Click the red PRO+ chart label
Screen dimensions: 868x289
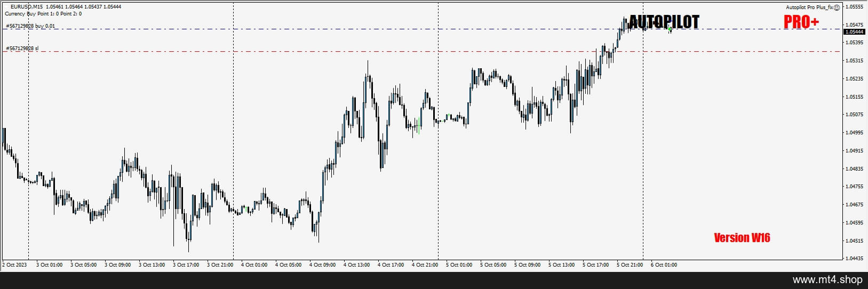801,22
